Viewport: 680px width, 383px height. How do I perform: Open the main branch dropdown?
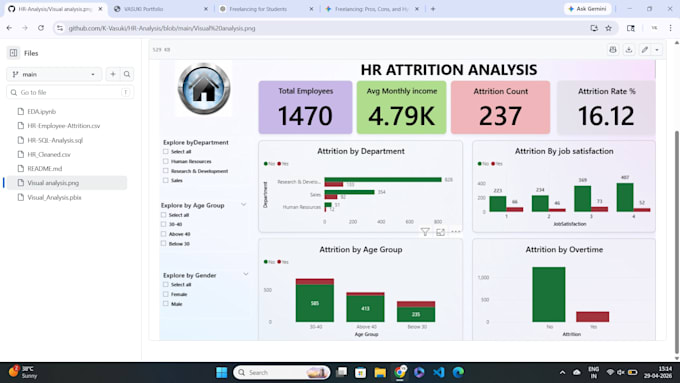click(x=54, y=74)
